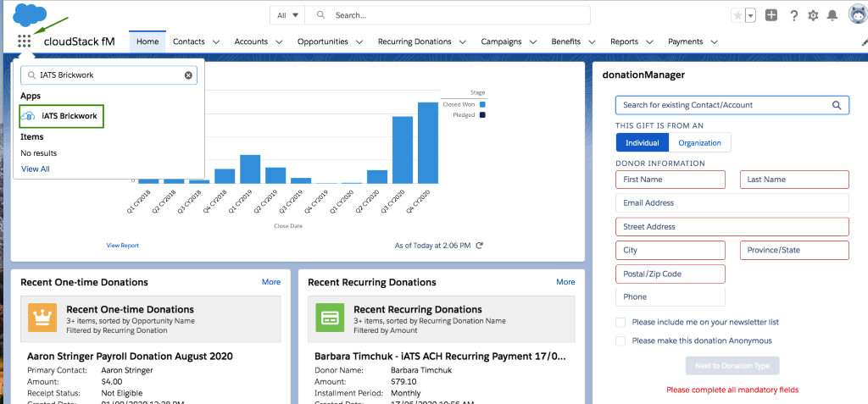The width and height of the screenshot is (868, 404).
Task: Open the Reports tab
Action: pos(625,42)
